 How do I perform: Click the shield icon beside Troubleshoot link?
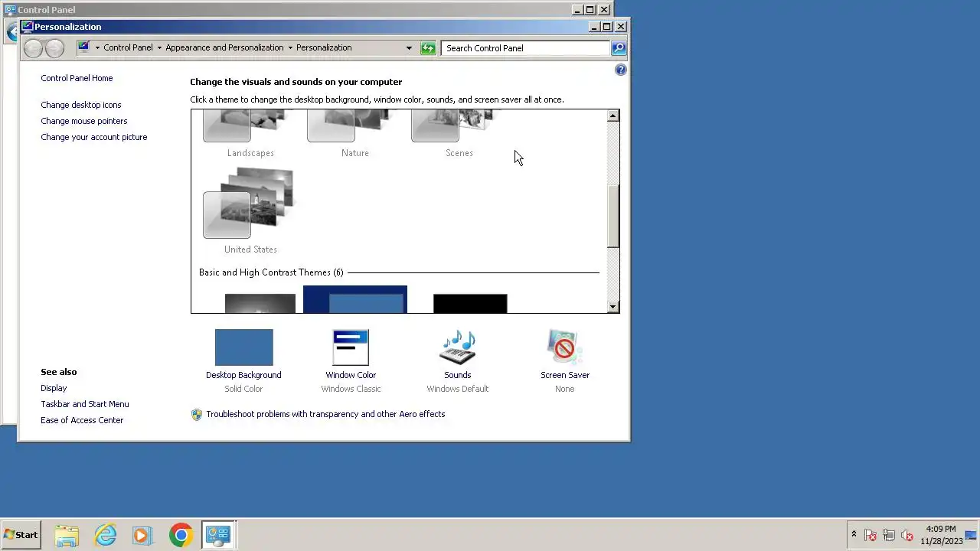coord(197,415)
